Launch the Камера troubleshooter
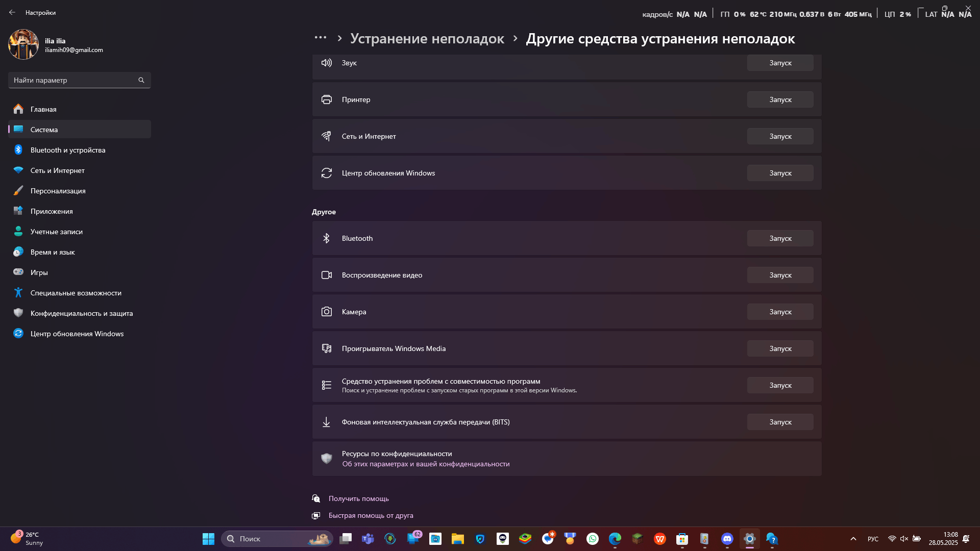 (780, 312)
